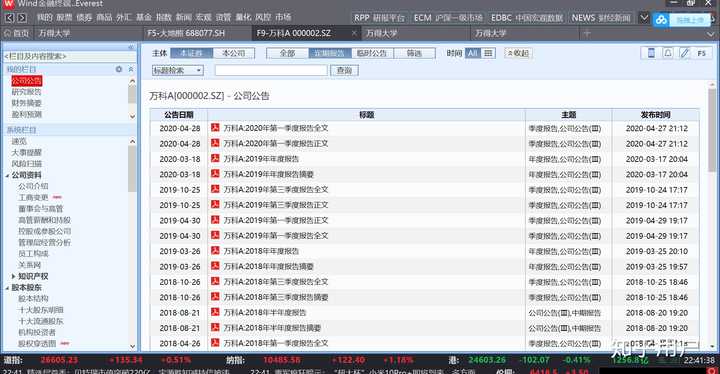Switch to the F9-万科A 000002.SZ tab
Screen dimensions: 720x374
pos(294,33)
